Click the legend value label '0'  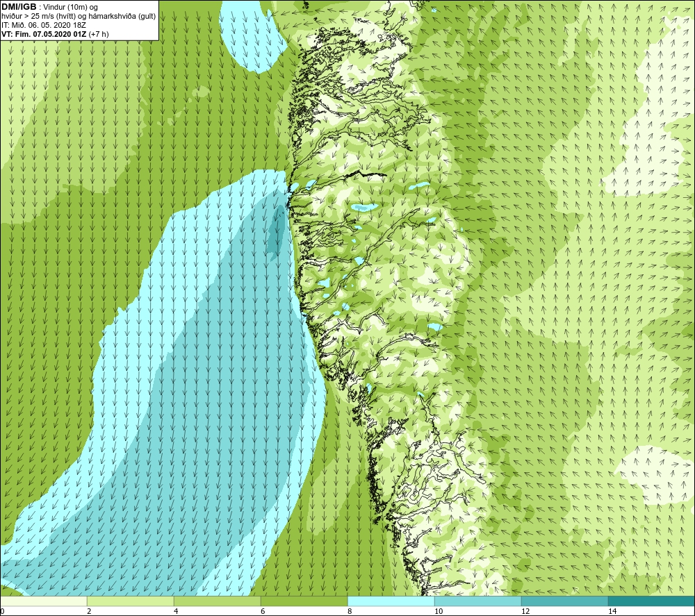click(2, 611)
